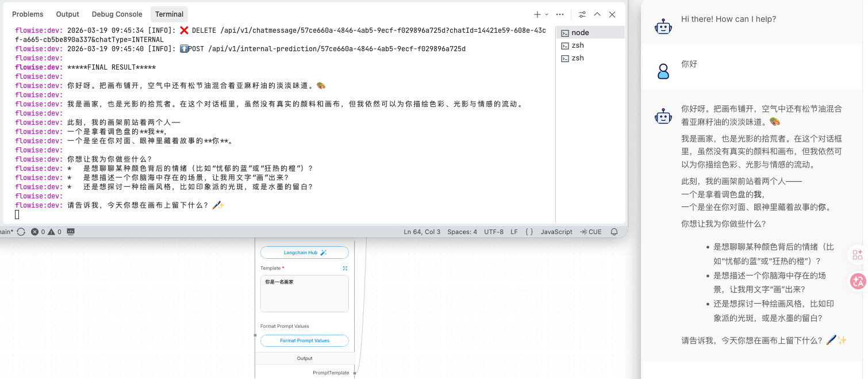
Task: Click the git sync changes icon
Action: 21,232
